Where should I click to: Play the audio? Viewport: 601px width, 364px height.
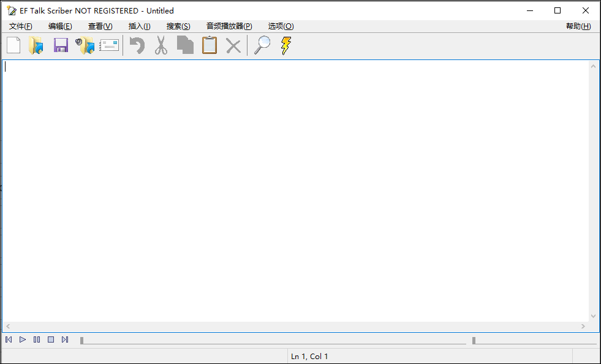point(23,339)
